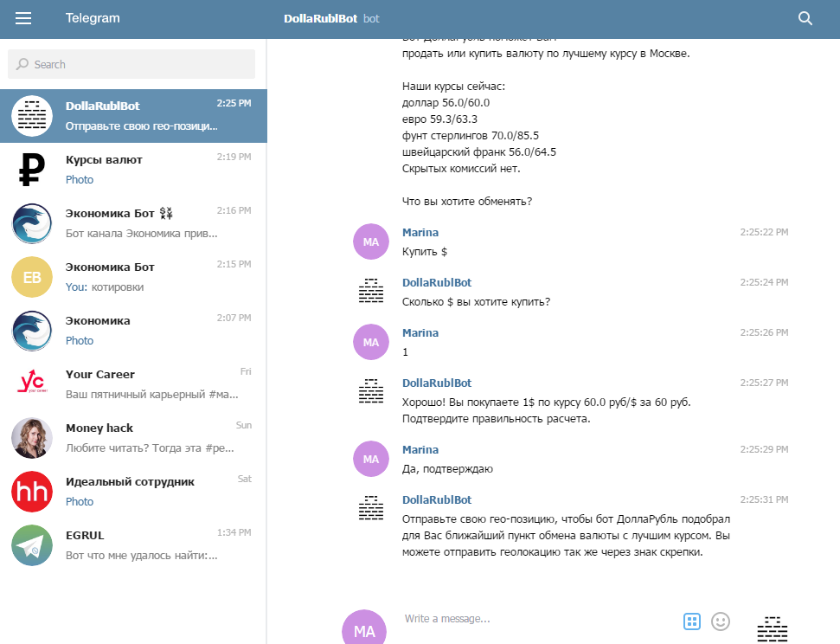Image resolution: width=840 pixels, height=644 pixels.
Task: Open the bot keyboard commands icon
Action: [x=691, y=621]
